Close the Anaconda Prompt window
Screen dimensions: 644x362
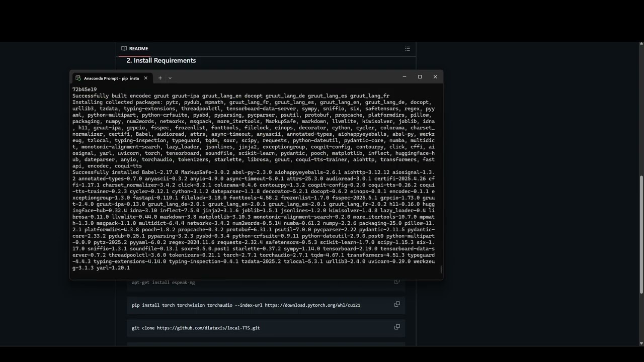tap(435, 77)
